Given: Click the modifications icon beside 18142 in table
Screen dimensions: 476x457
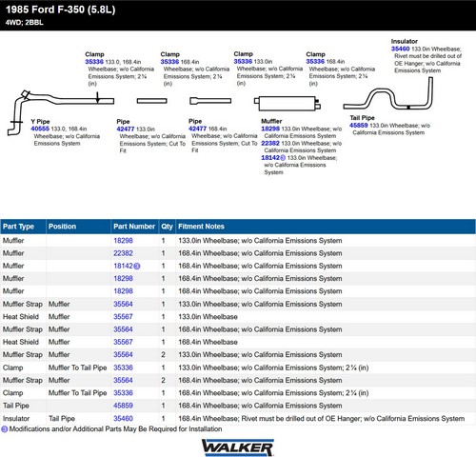Looking at the screenshot, I should click(x=137, y=267).
